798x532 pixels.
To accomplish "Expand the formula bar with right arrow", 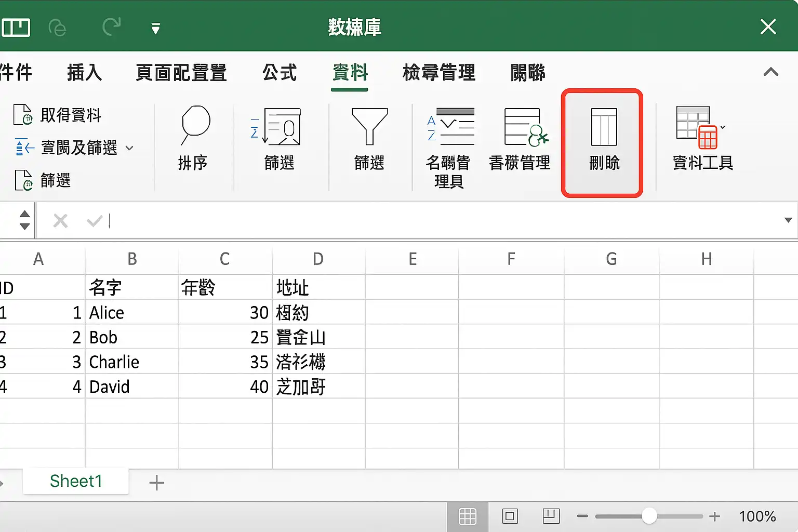I will 788,220.
